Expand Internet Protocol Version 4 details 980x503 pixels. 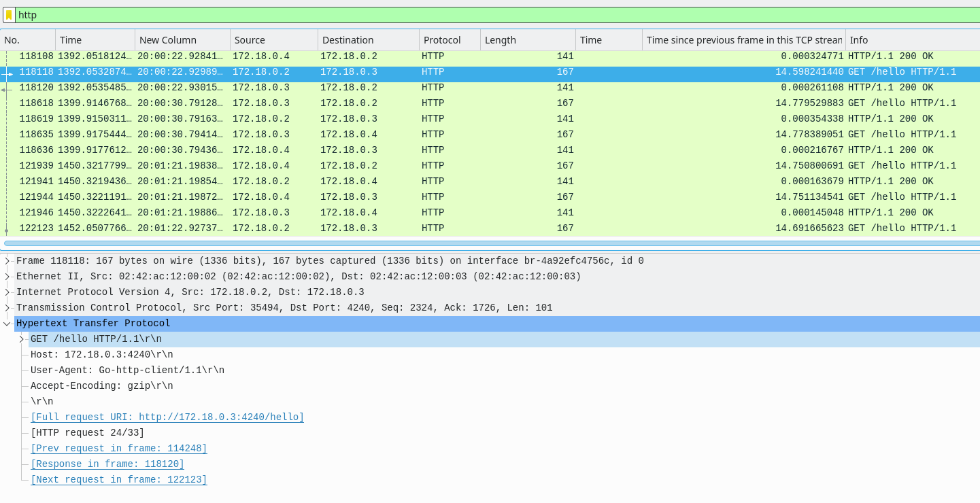[7, 292]
